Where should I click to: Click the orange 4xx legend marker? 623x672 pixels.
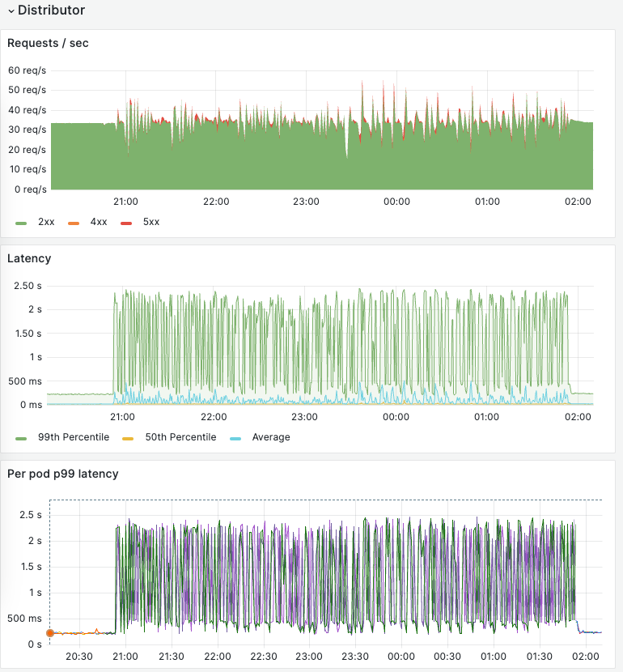[x=74, y=221]
